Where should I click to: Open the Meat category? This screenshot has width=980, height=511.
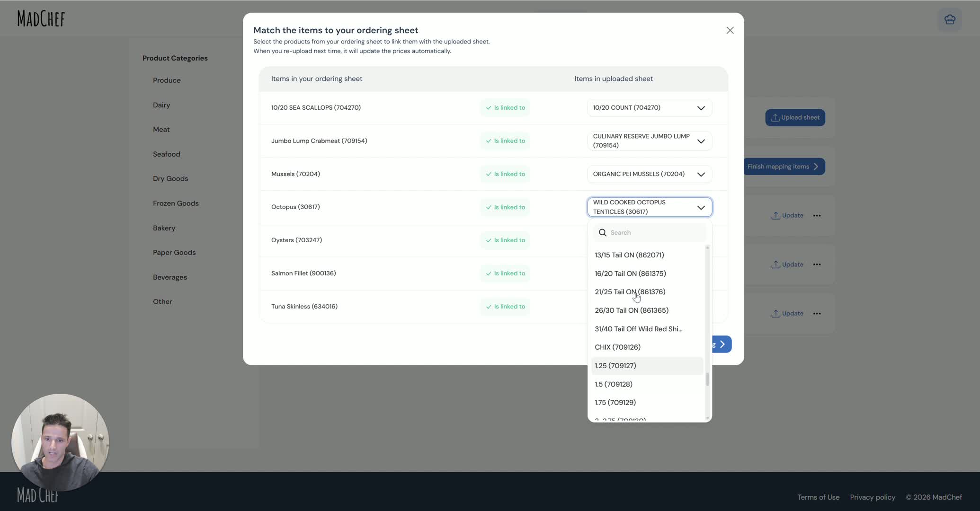click(x=161, y=130)
